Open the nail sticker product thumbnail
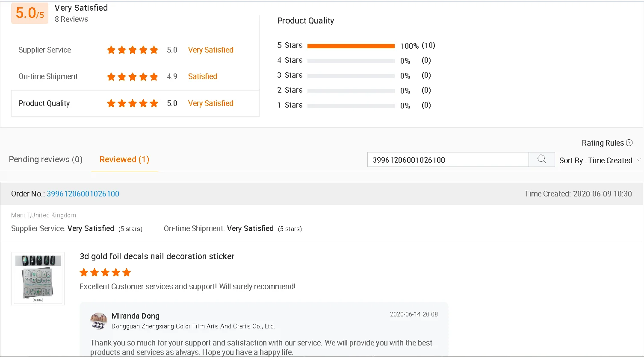This screenshot has height=357, width=644. [x=38, y=278]
